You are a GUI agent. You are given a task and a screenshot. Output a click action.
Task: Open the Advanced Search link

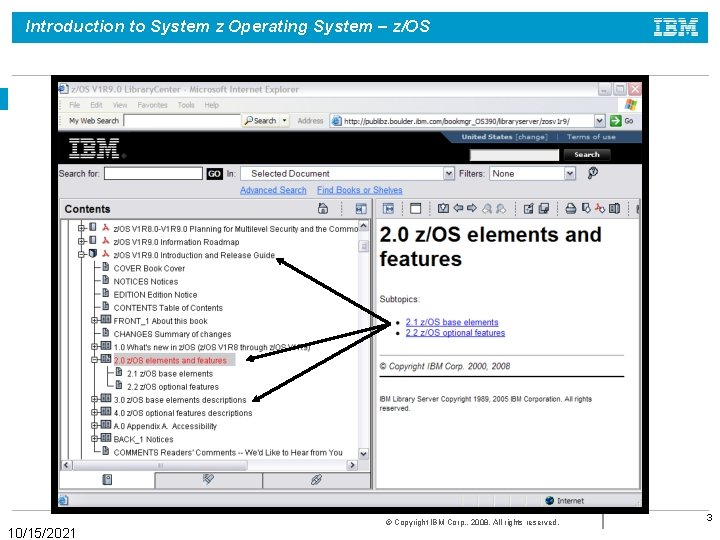click(273, 190)
